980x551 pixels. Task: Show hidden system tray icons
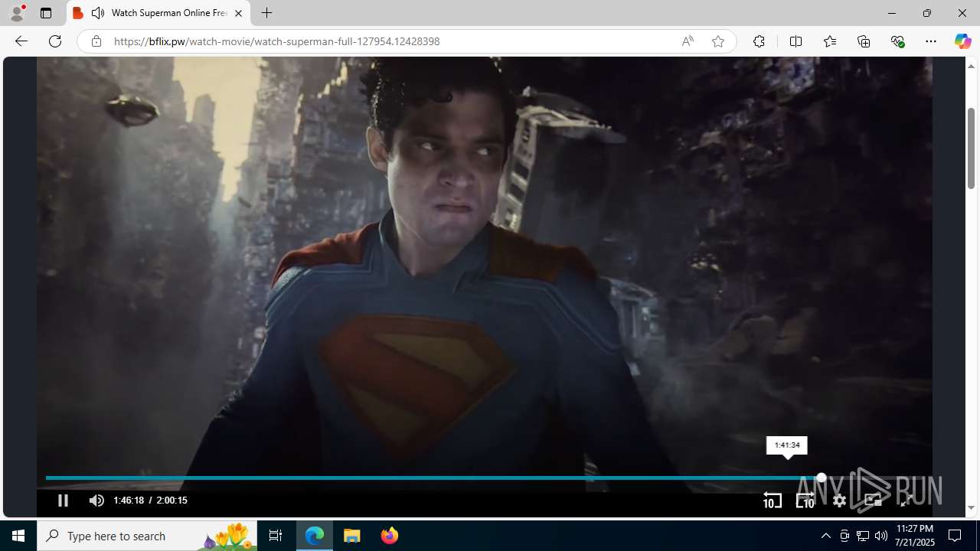825,536
